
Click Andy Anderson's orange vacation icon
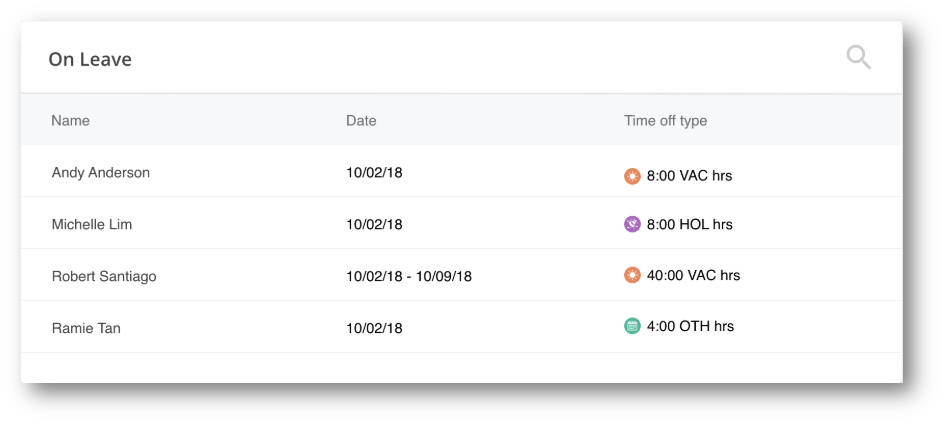[632, 176]
